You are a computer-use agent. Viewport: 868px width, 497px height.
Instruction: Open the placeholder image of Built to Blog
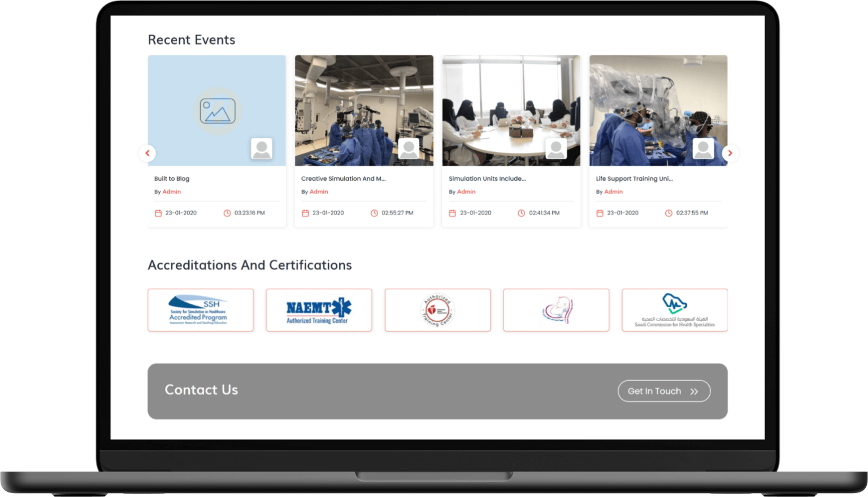coord(217,111)
